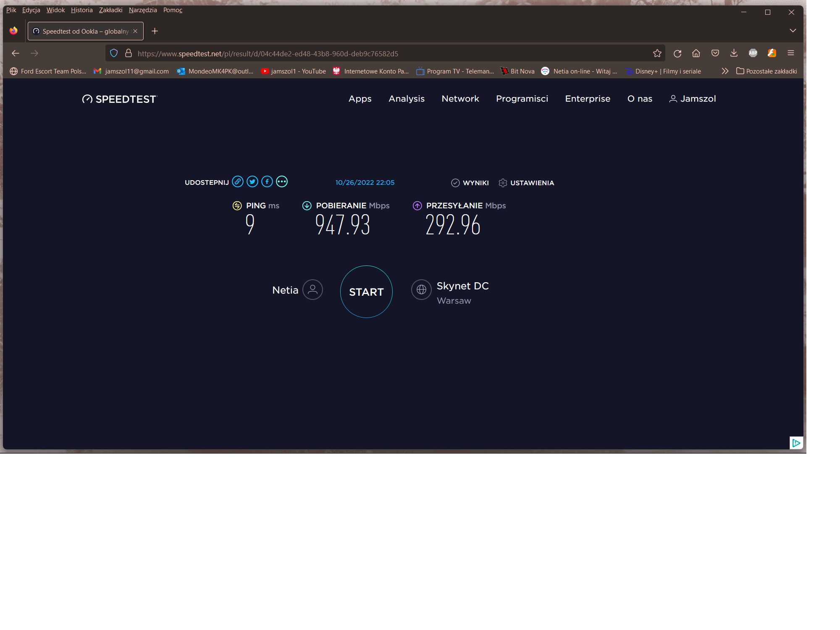Open the Narzędzia menu
This screenshot has width=840, height=630.
tap(143, 10)
